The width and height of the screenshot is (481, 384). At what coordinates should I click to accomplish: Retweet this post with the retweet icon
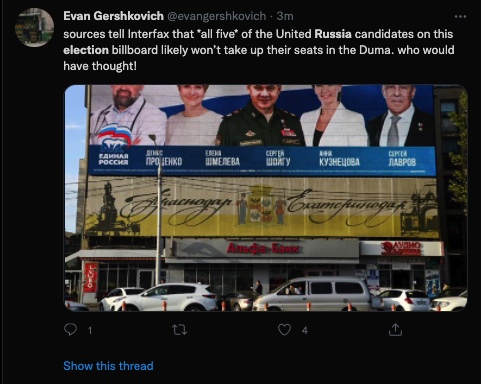(179, 330)
